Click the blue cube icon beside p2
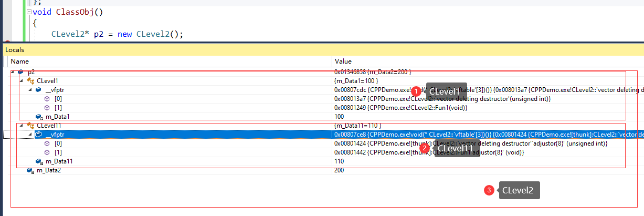This screenshot has width=644, height=216. [20, 72]
